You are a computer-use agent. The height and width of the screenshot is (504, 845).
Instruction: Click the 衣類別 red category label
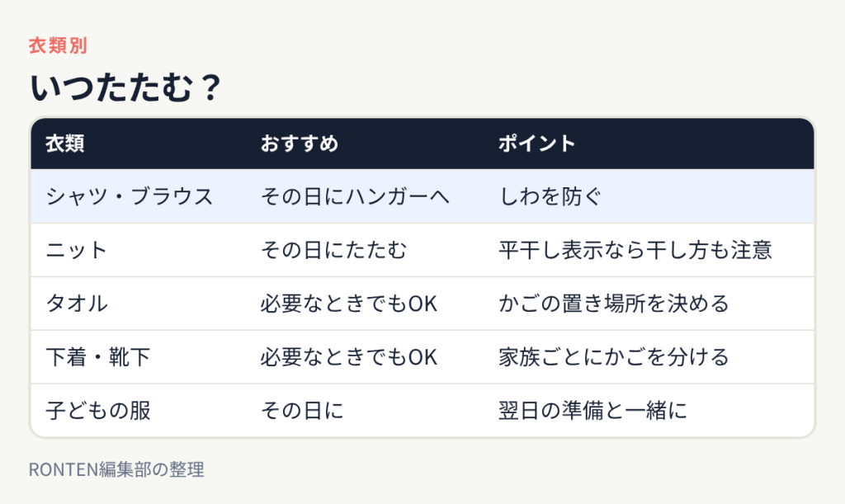coord(58,45)
